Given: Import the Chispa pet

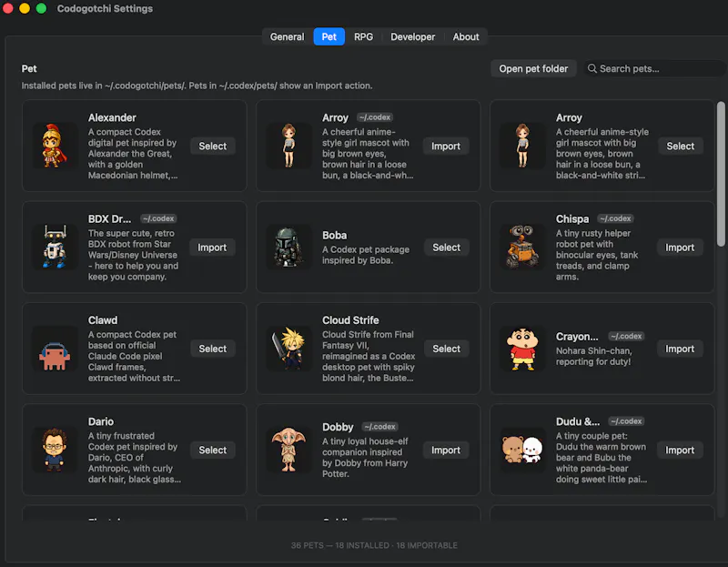Looking at the screenshot, I should tap(680, 248).
